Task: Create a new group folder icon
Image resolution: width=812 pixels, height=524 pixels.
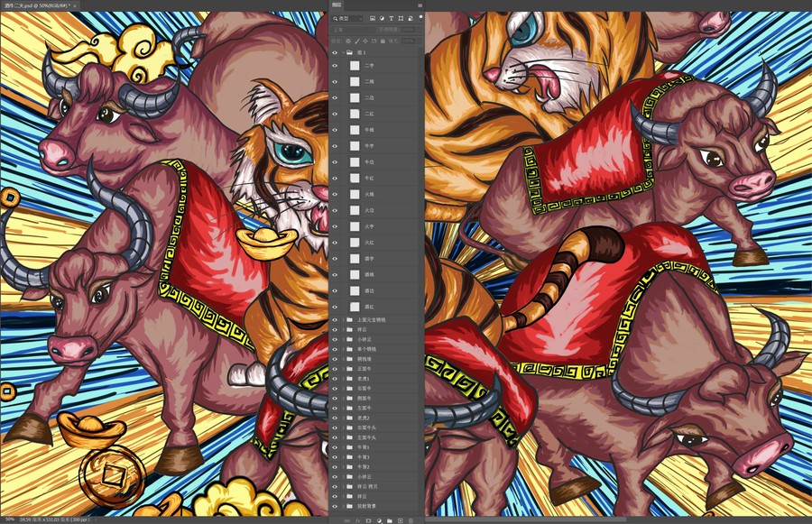Action: pos(390,520)
